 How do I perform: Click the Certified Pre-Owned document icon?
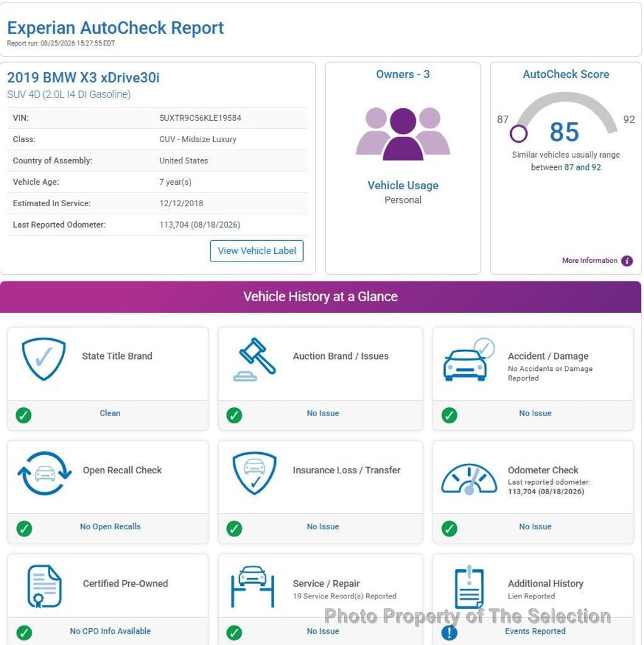45,586
